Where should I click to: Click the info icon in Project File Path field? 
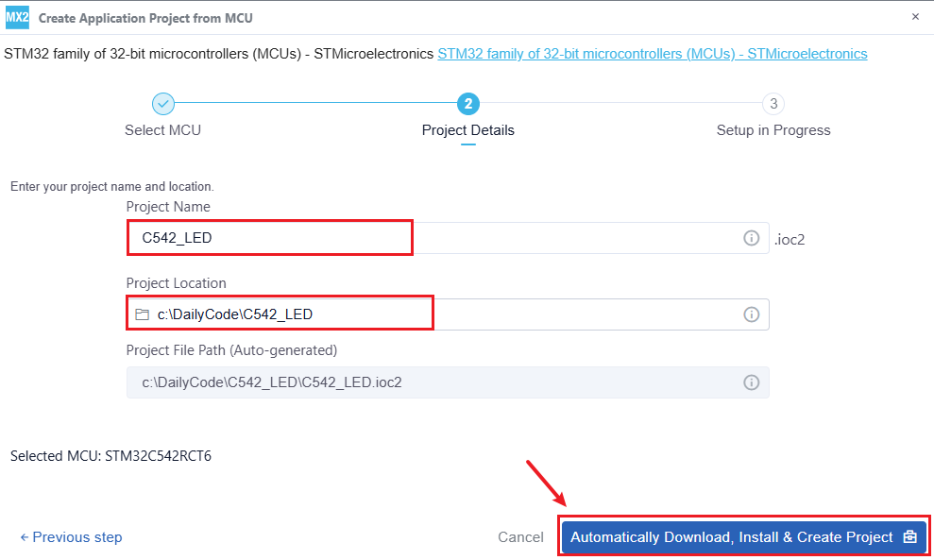tap(751, 382)
